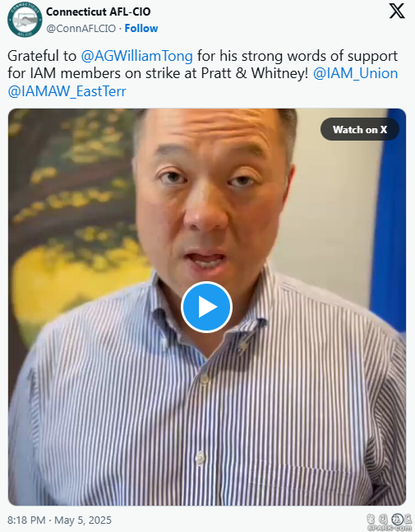Open the @IAM_Union mention link
415x532 pixels.
point(355,73)
